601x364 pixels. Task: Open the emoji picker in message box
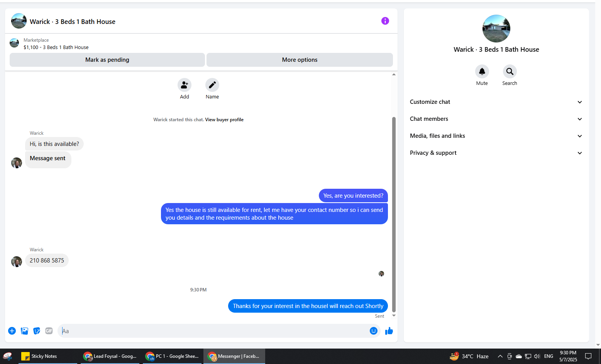(x=373, y=331)
